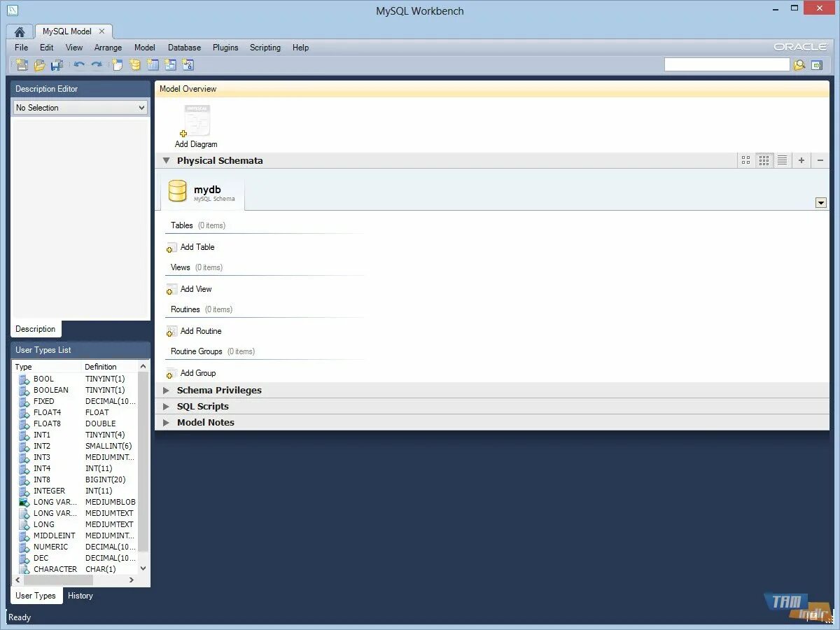Click user types horizontal scrollbar right arrow

point(132,580)
